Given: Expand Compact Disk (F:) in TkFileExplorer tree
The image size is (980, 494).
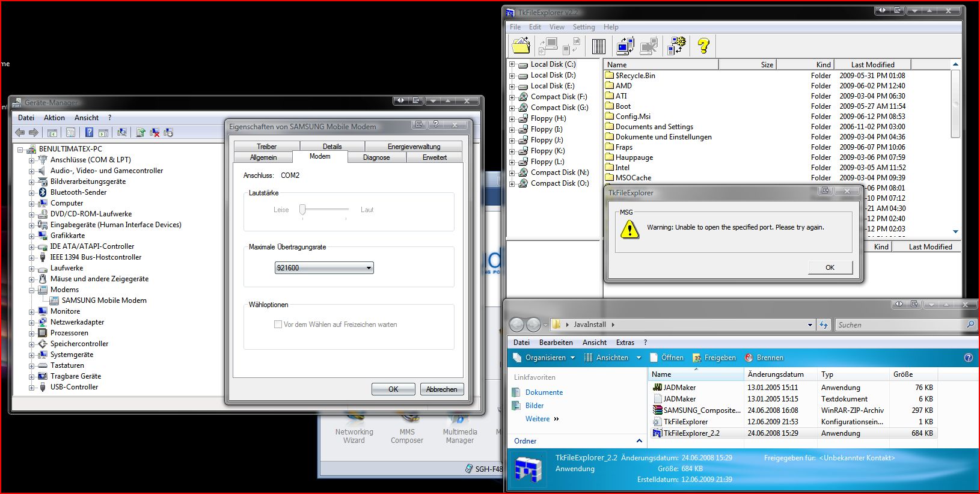Looking at the screenshot, I should (x=512, y=97).
